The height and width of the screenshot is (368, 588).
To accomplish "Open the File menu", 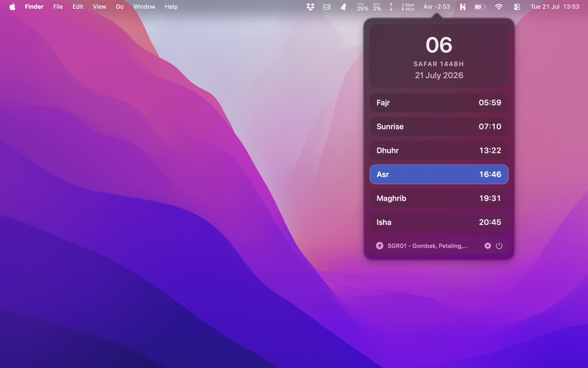I will [x=58, y=7].
